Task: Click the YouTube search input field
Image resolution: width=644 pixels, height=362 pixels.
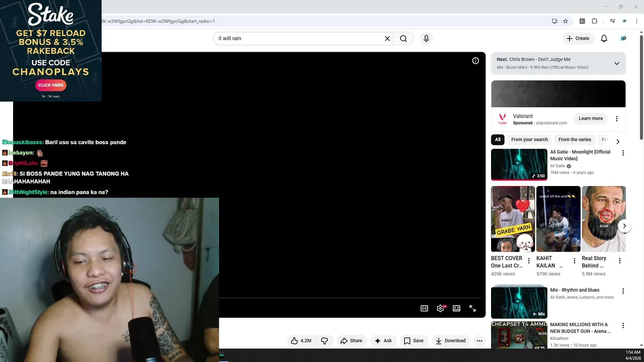Action: pos(299,38)
